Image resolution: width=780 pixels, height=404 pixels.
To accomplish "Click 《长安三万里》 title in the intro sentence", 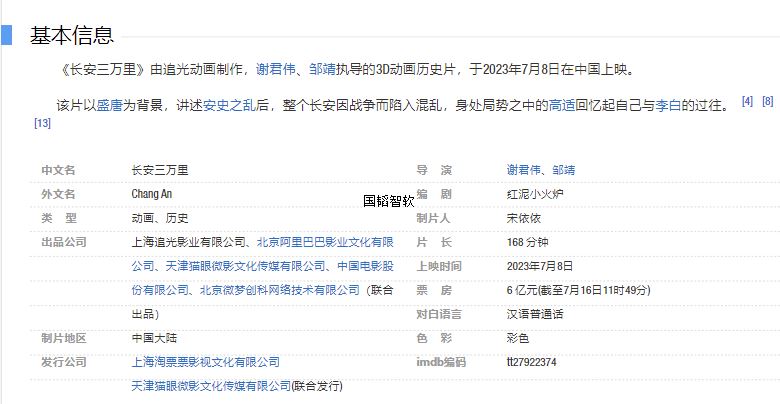I will [103, 69].
